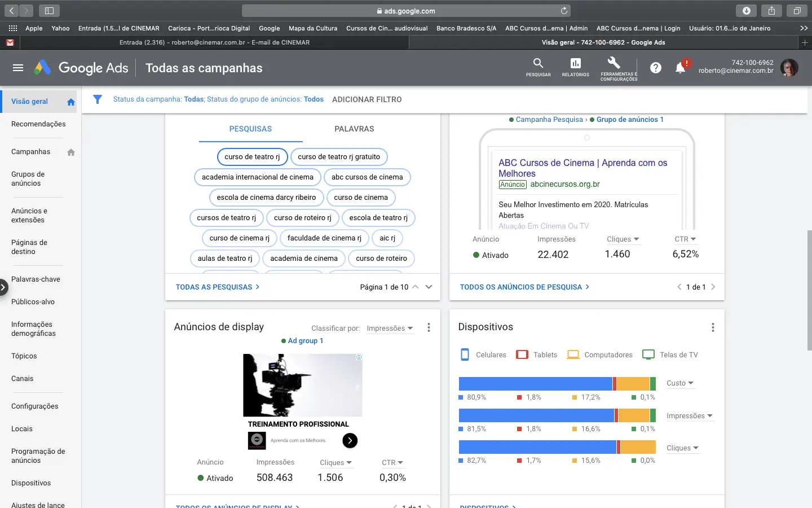Image resolution: width=812 pixels, height=508 pixels.
Task: Open the Custo metric dropdown
Action: point(679,383)
